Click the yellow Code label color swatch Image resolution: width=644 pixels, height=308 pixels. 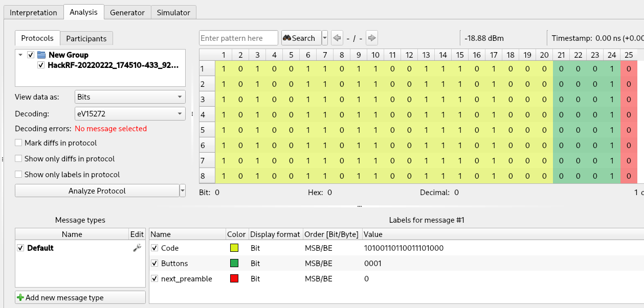tap(234, 248)
